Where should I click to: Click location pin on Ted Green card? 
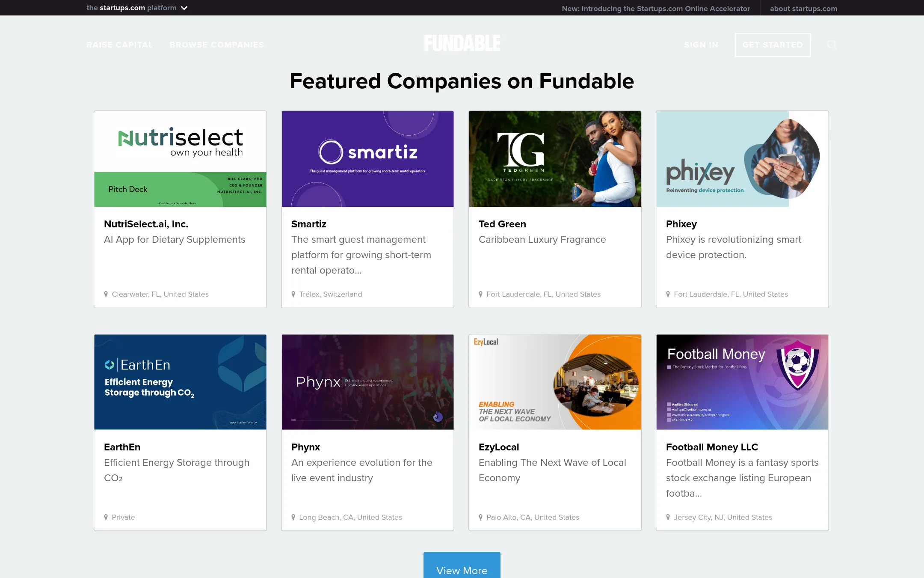click(481, 294)
